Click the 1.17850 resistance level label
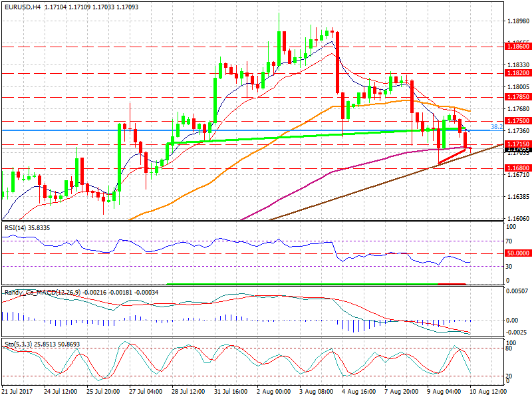532x399 pixels. [x=517, y=97]
